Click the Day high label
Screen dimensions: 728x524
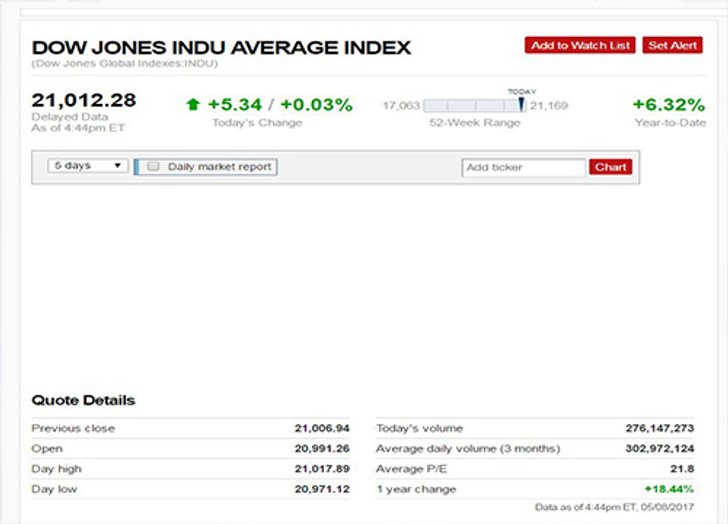point(57,469)
